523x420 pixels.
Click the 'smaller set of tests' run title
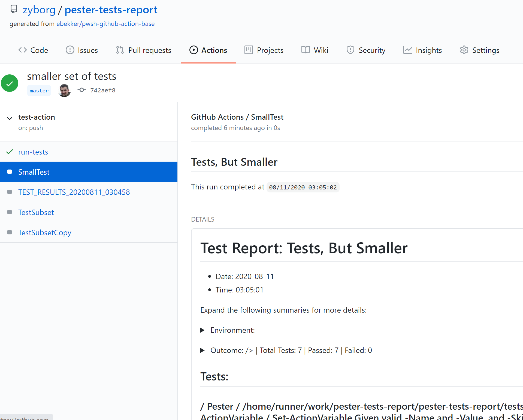click(x=72, y=76)
